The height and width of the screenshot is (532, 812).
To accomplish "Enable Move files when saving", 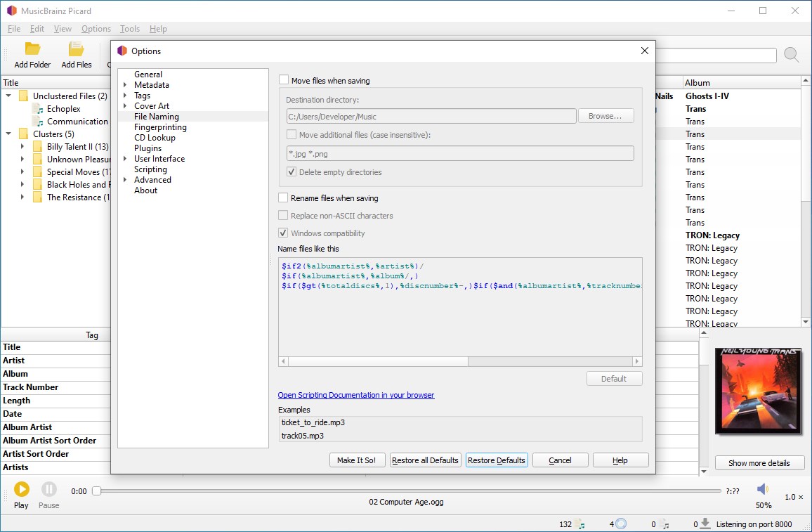I will click(x=284, y=80).
